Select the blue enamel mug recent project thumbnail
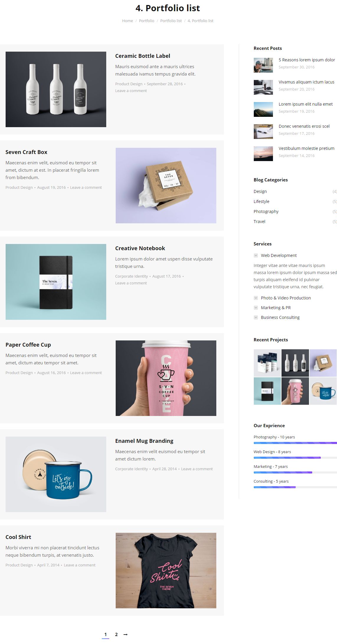Image resolution: width=337 pixels, height=644 pixels. [323, 391]
